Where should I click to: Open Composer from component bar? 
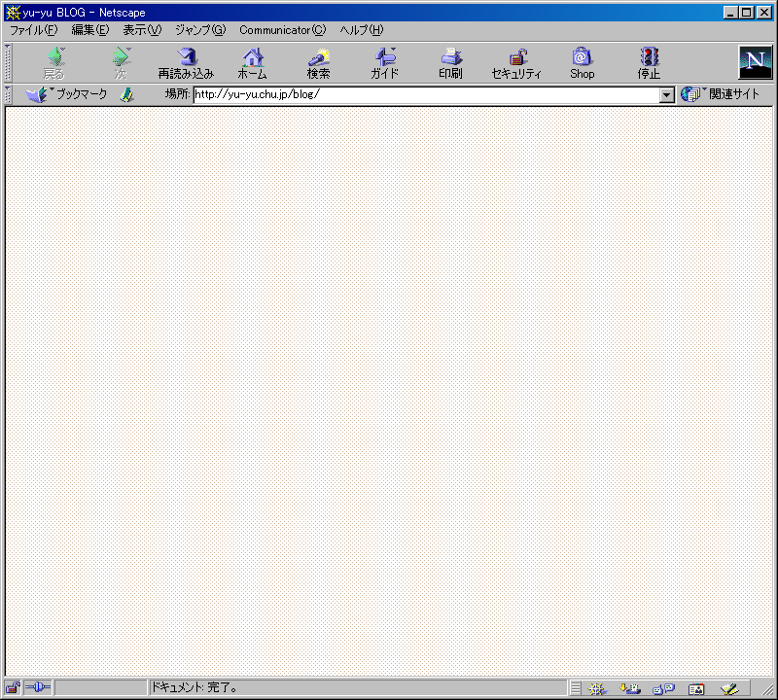pyautogui.click(x=729, y=688)
